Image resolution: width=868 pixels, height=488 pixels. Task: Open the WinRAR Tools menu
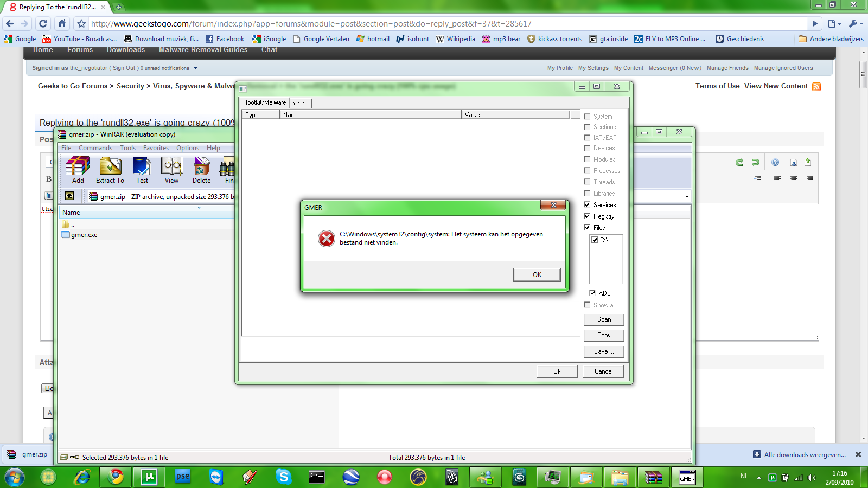[128, 148]
